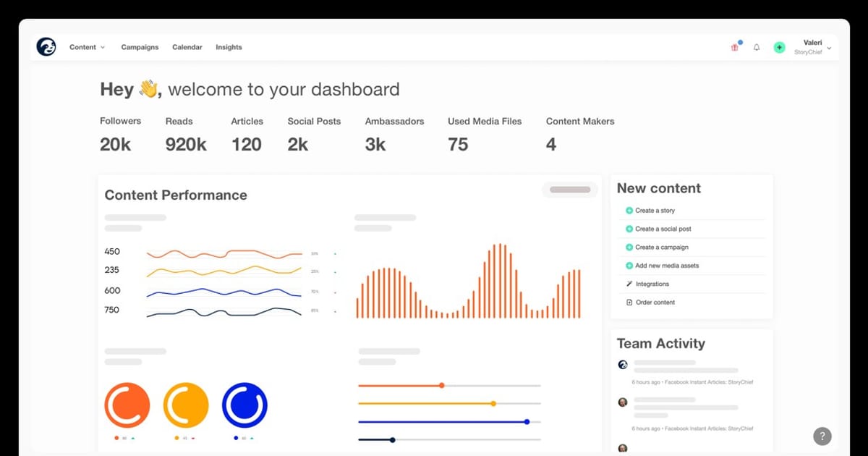The width and height of the screenshot is (868, 456).
Task: Click the Articles value 120
Action: point(247,145)
